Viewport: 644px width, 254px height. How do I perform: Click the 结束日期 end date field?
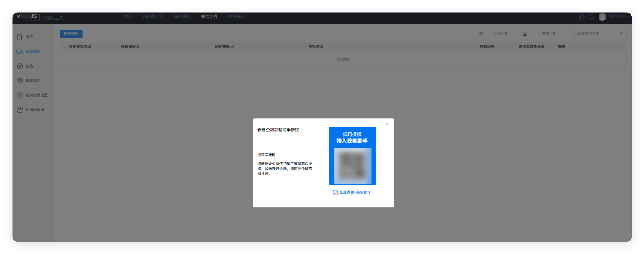point(549,34)
